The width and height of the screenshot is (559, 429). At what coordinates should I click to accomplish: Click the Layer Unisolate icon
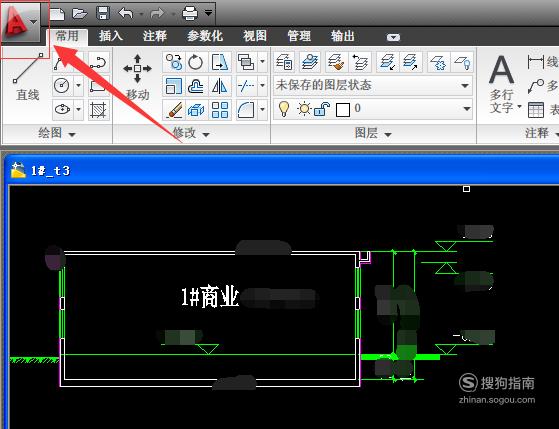click(x=411, y=62)
